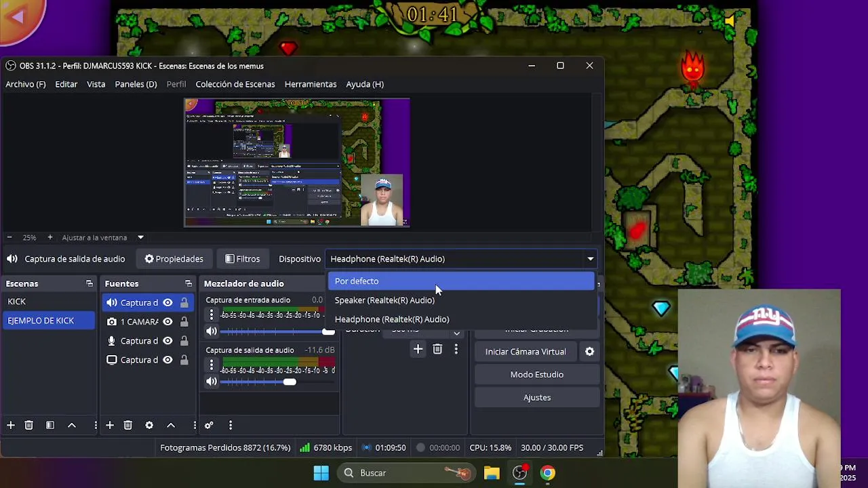Screen dimensions: 868x488
Task: Open the Vista menu
Action: tap(96, 84)
